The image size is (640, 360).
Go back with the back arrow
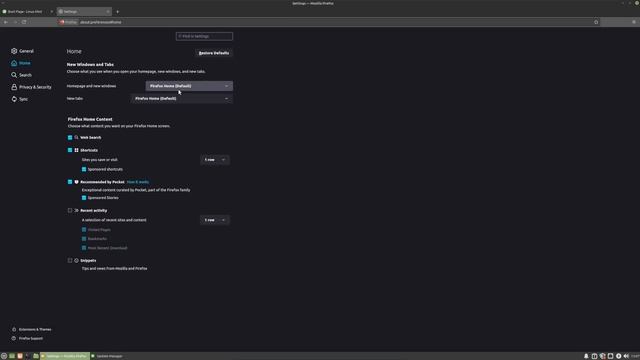click(x=6, y=22)
